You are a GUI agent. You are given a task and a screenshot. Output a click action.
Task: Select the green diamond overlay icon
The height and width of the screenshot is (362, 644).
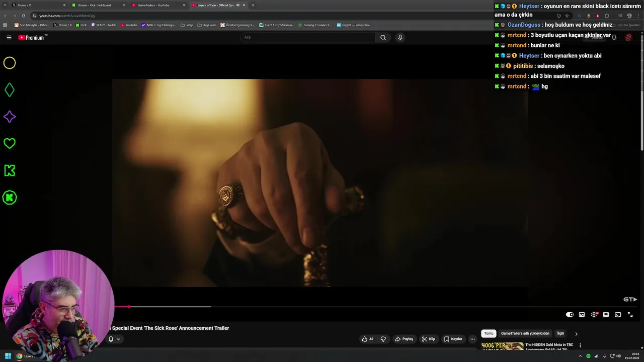(x=10, y=90)
